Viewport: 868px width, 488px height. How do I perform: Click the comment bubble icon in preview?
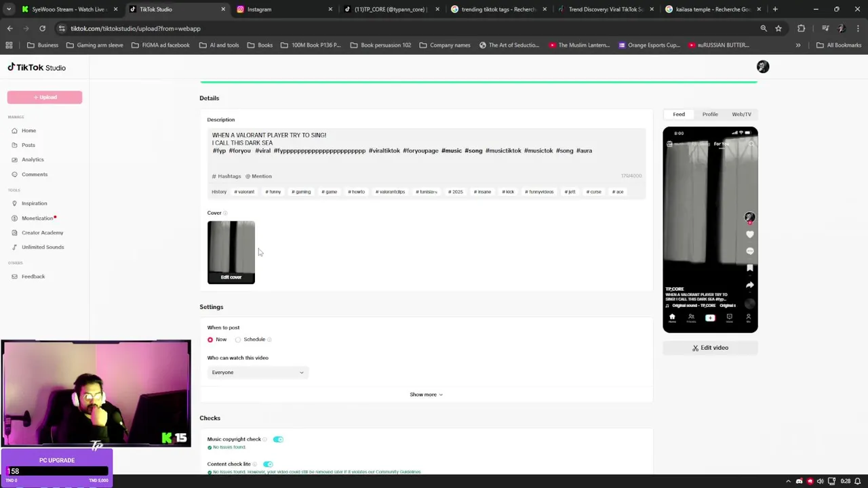(749, 251)
